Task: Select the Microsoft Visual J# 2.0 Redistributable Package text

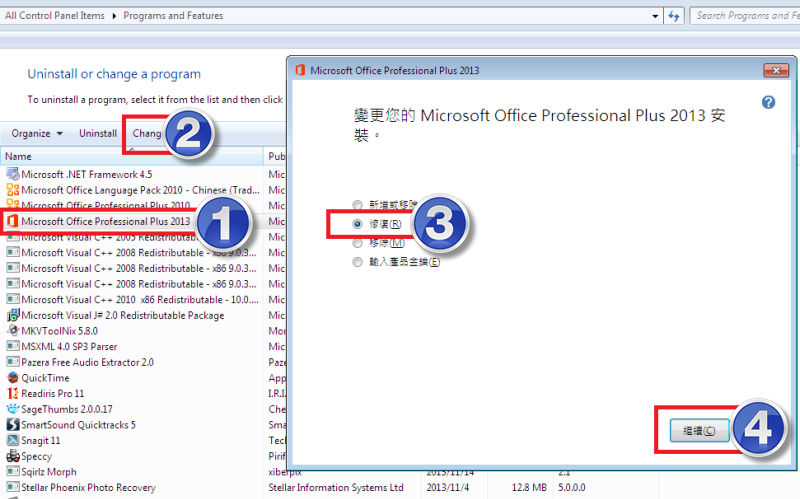Action: point(122,315)
